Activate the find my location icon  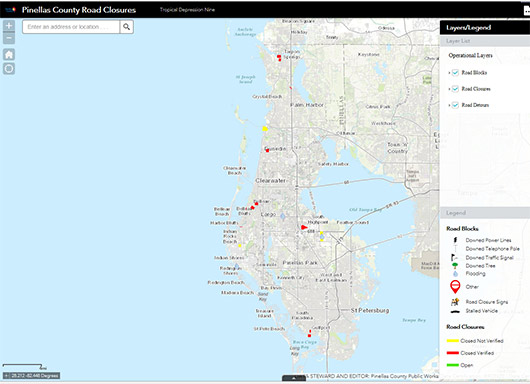(9, 69)
